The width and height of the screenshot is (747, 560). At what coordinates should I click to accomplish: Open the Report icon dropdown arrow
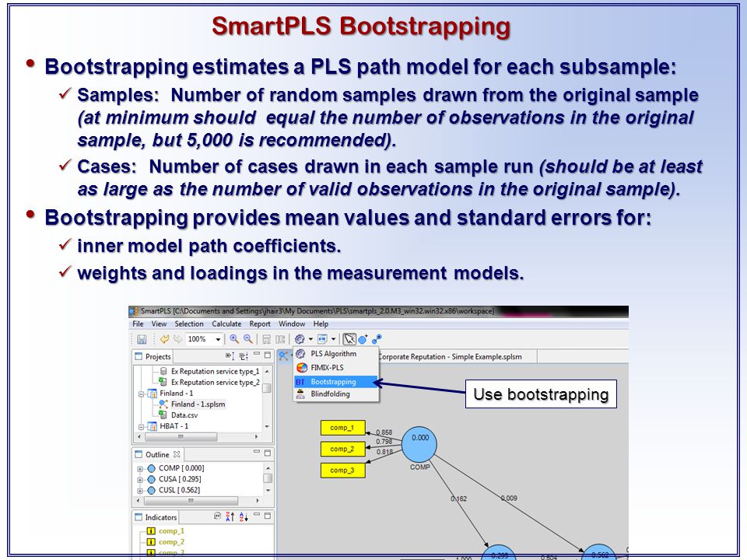(334, 339)
